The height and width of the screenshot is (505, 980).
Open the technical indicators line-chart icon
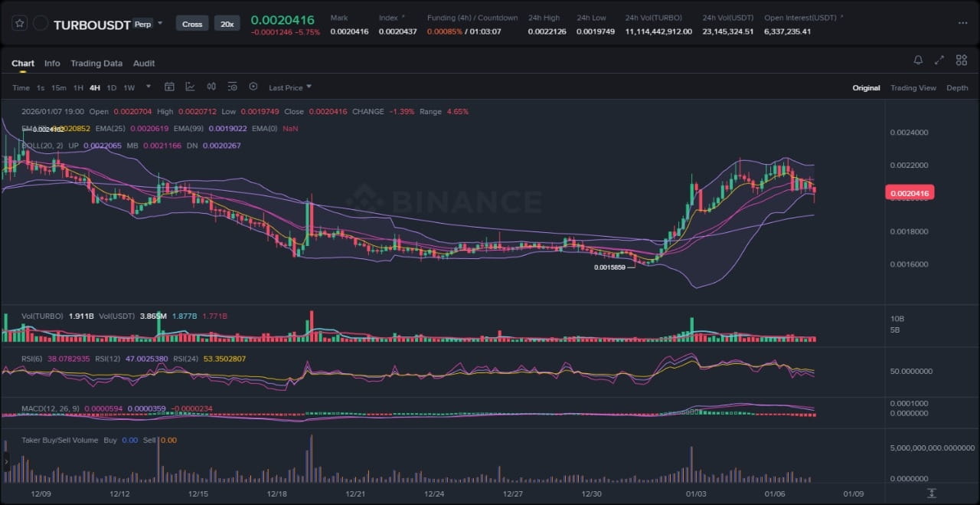click(190, 87)
